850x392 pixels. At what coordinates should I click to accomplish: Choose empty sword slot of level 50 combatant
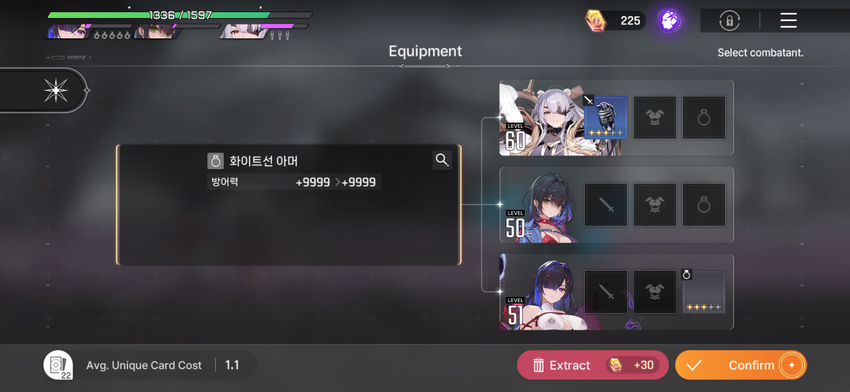click(606, 205)
